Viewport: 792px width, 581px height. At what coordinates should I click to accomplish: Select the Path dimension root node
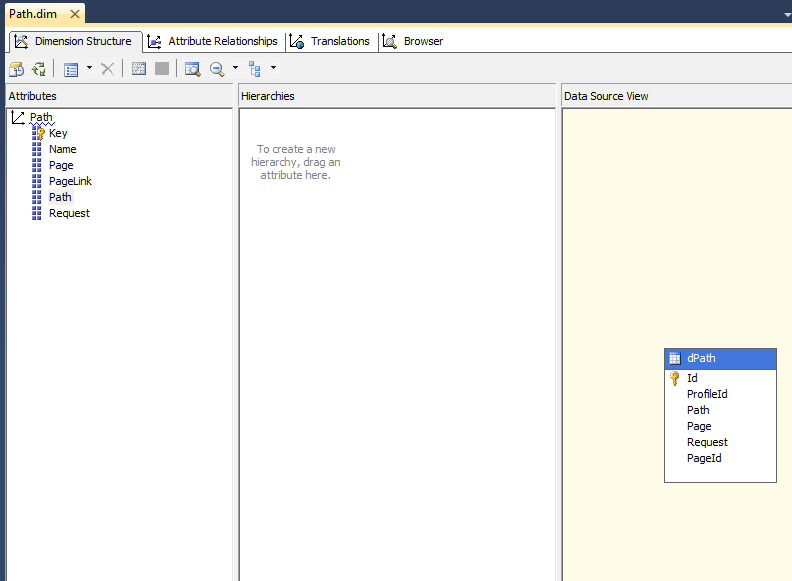[41, 117]
